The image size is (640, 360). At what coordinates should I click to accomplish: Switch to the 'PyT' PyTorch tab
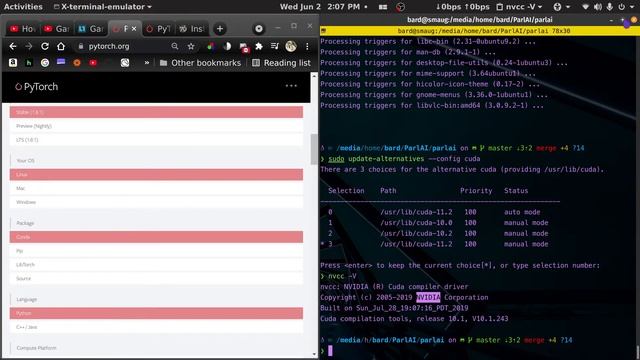tap(158, 29)
